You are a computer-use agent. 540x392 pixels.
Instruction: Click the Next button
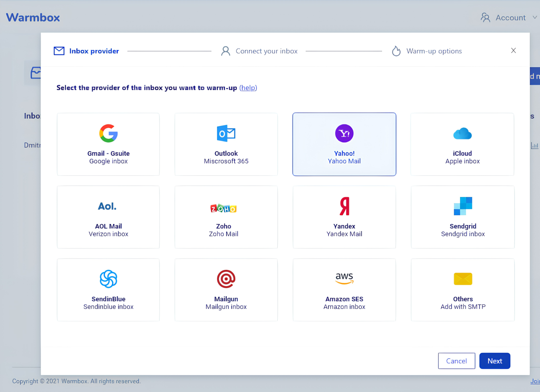click(x=495, y=361)
